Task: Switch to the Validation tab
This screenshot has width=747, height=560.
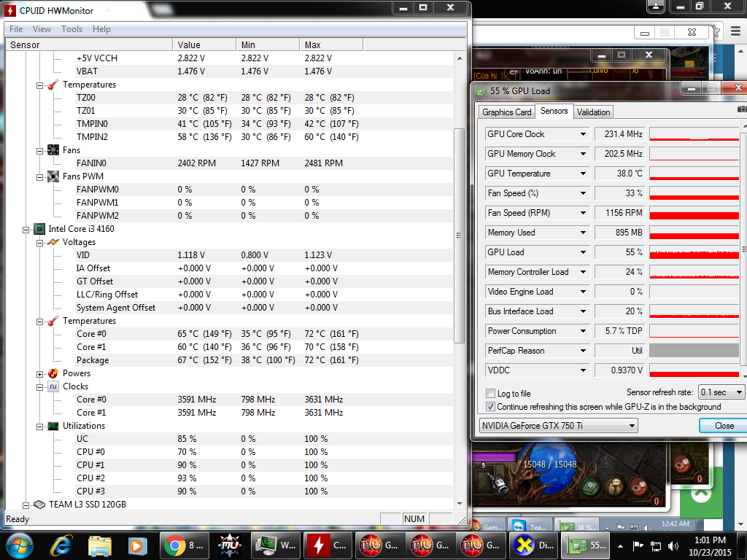Action: click(x=593, y=112)
